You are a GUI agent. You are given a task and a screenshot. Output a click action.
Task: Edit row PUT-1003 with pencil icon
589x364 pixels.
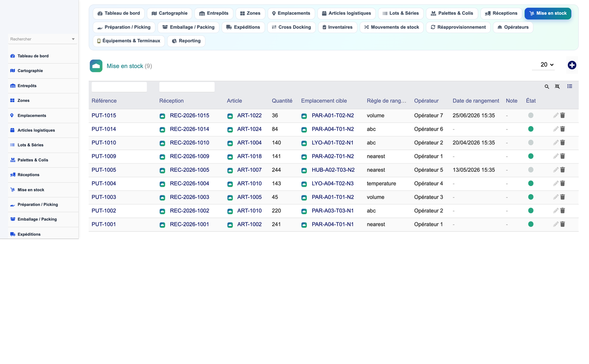click(556, 197)
